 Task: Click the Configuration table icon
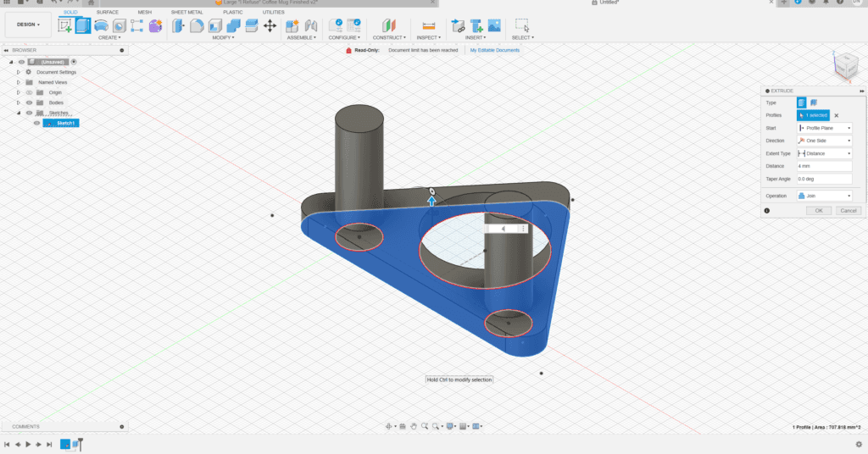tap(353, 25)
